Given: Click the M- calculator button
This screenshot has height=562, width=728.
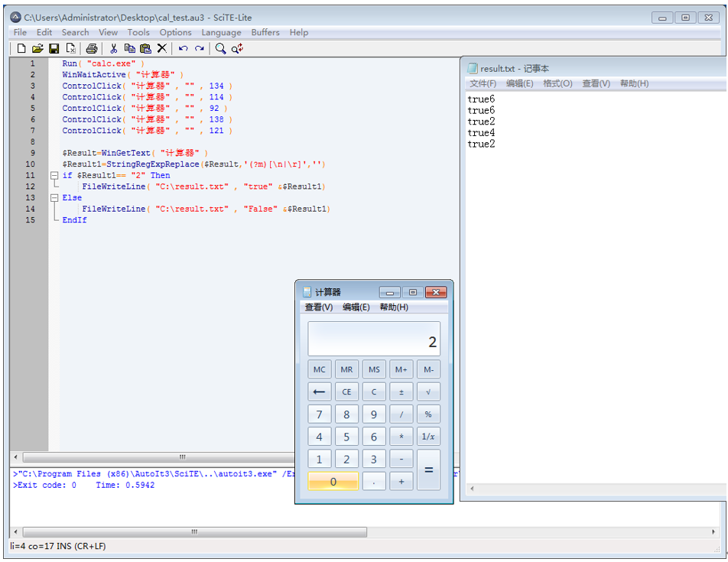Looking at the screenshot, I should (x=428, y=369).
